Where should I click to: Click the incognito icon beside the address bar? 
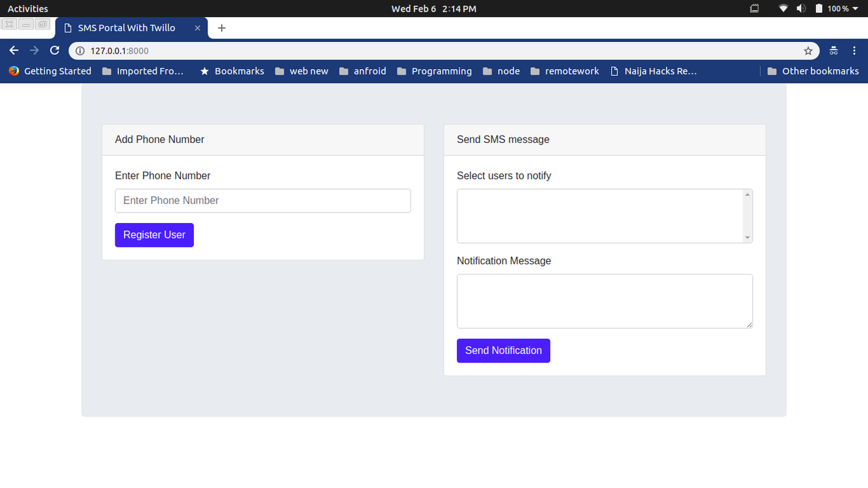[834, 51]
